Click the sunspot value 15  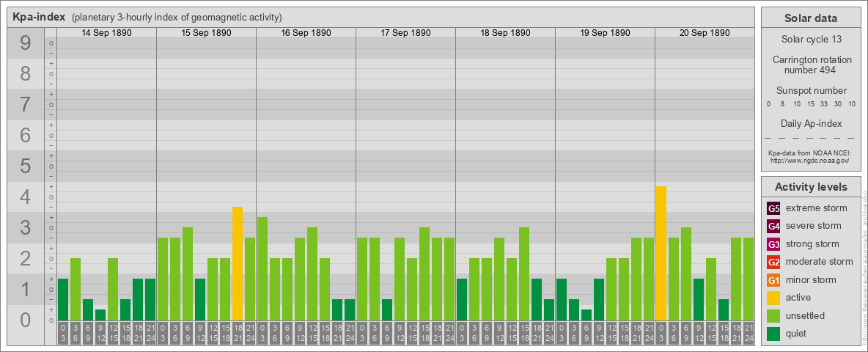(810, 104)
